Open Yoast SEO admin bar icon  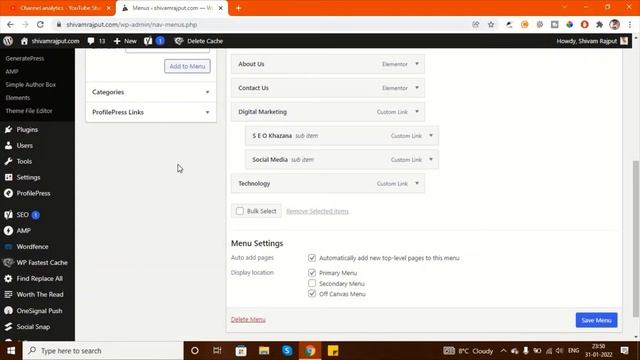point(154,41)
